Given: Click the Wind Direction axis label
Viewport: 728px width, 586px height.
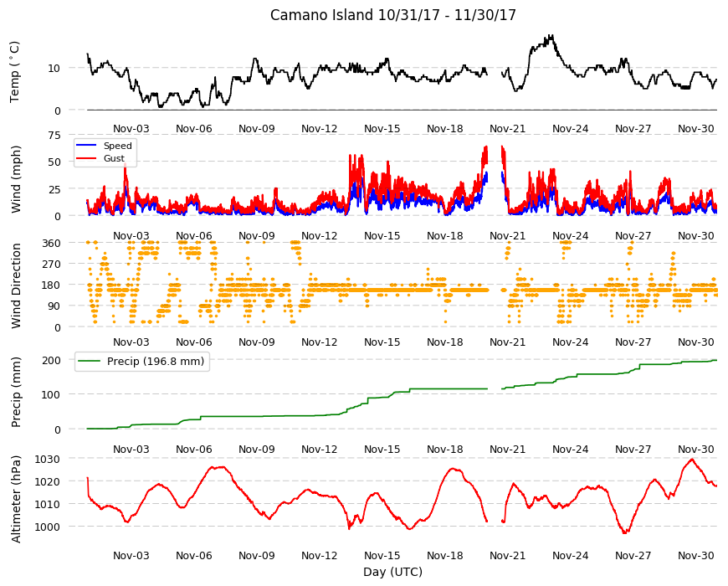Looking at the screenshot, I should coord(16,285).
